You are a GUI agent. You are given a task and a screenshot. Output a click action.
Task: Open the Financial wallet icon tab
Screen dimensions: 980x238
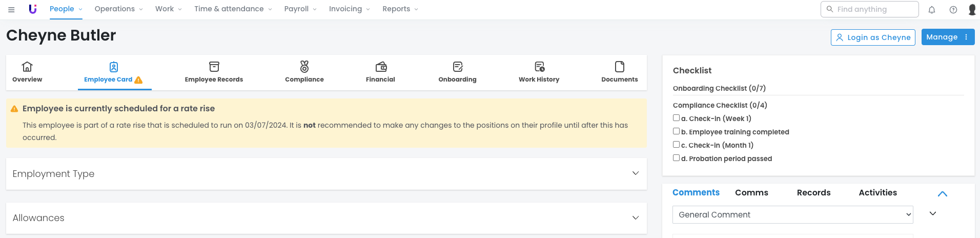tap(380, 67)
